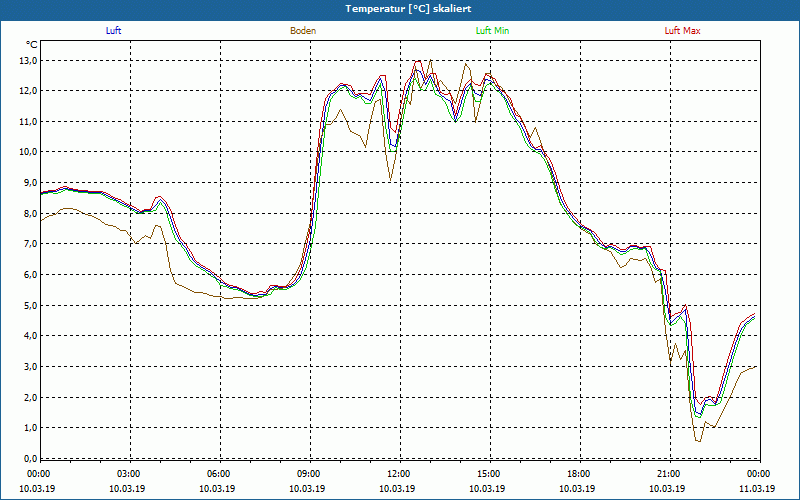Click the 06:00 time axis label
800x500 pixels.
click(217, 474)
